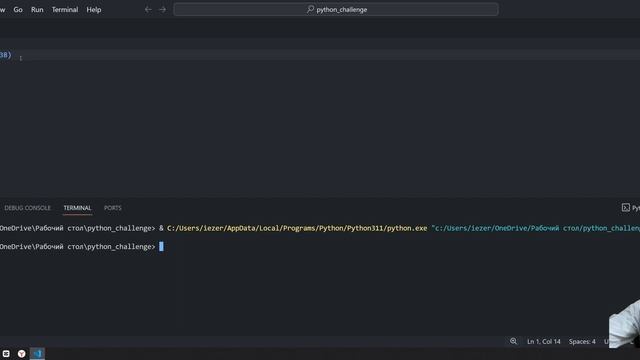Screen dimensions: 640x360
Task: Click the terminal prompt cursor
Action: coord(161,247)
